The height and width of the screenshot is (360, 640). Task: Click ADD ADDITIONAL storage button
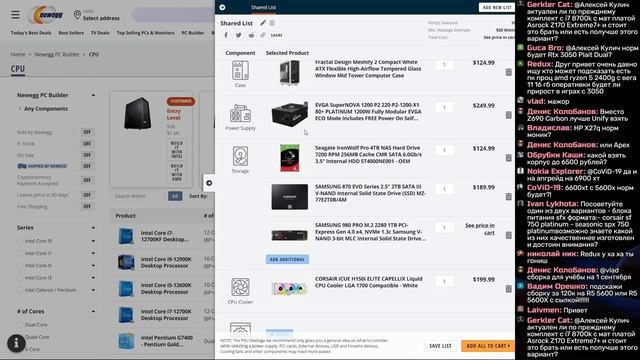[x=287, y=259]
